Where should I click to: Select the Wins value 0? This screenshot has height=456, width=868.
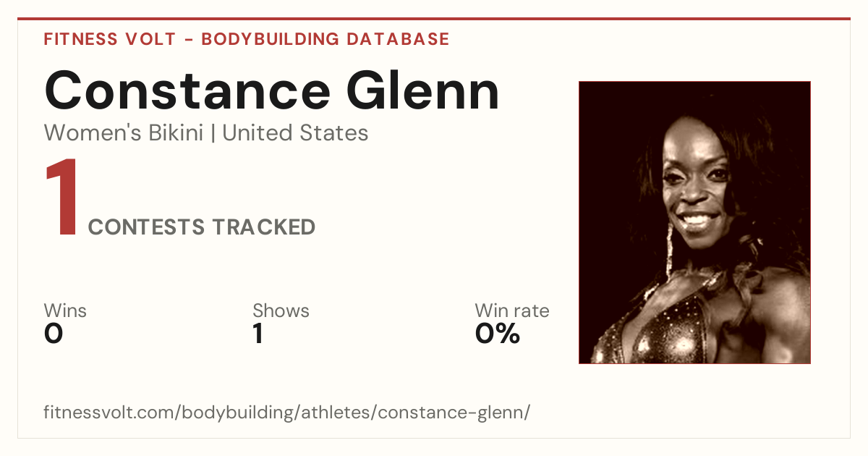(x=54, y=334)
